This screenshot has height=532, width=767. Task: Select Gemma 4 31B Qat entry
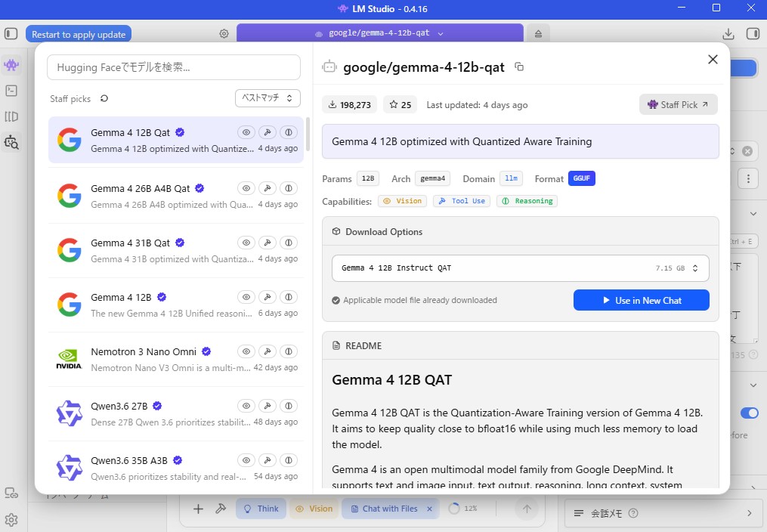coord(175,250)
